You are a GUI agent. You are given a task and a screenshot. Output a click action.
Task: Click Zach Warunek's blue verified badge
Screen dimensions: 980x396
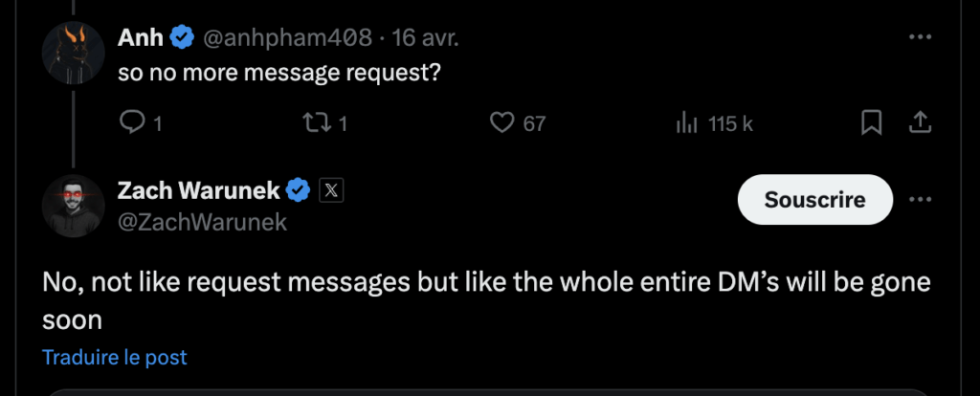(298, 190)
